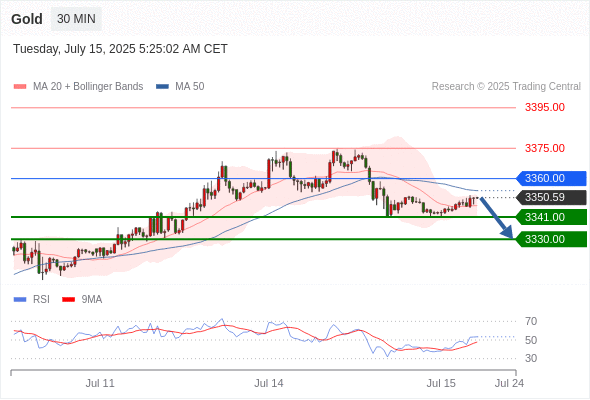Select the 3360.00 blue pivot price tag
Image resolution: width=590 pixels, height=400 pixels.
click(x=551, y=178)
